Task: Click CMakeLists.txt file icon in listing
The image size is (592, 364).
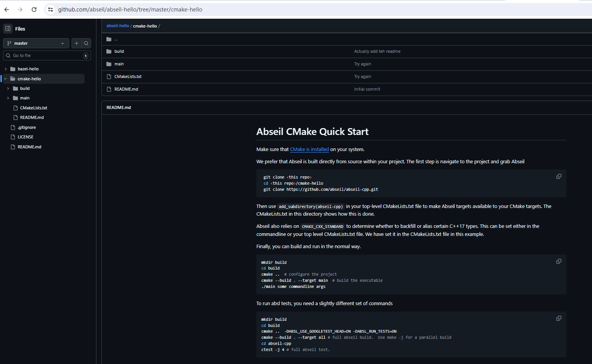Action: pos(109,77)
